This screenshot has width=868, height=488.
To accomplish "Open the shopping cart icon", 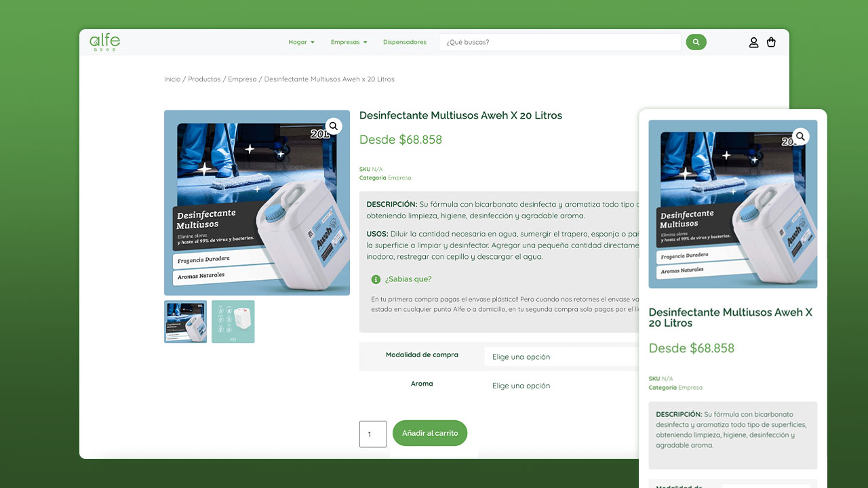I will [771, 42].
